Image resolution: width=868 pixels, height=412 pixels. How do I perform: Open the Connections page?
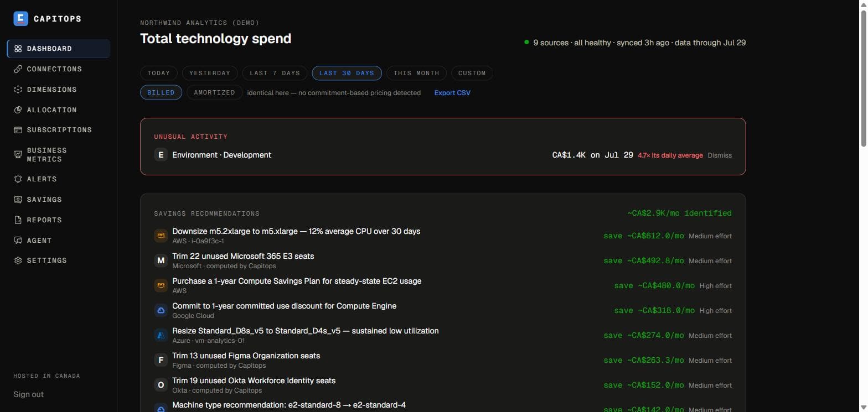click(x=59, y=69)
